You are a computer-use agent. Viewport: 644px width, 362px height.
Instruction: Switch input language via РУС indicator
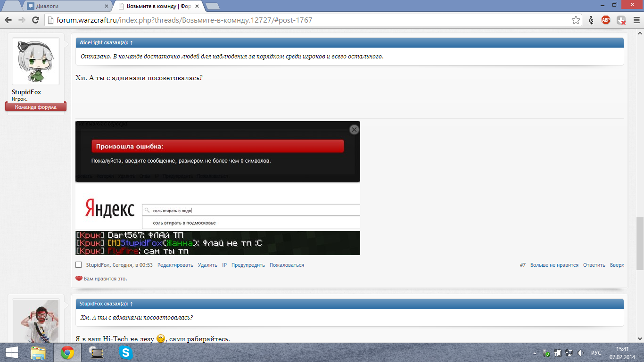coord(596,353)
